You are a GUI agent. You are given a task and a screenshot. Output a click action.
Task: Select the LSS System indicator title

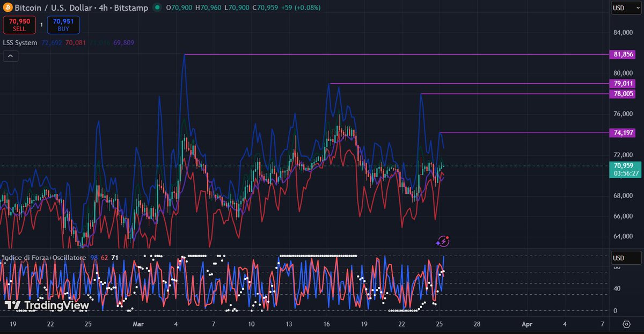point(20,42)
